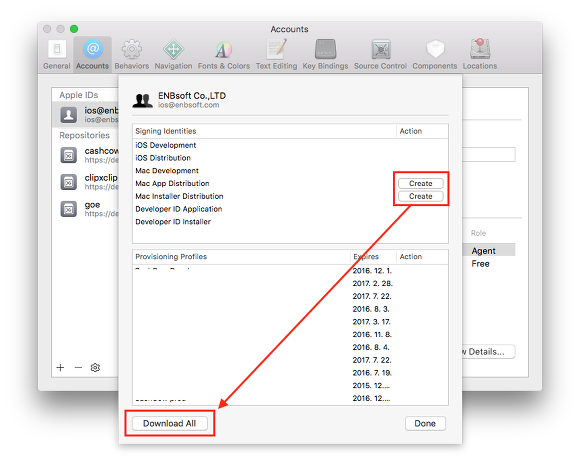The height and width of the screenshot is (458, 580).
Task: Open the General preferences icon
Action: click(57, 49)
